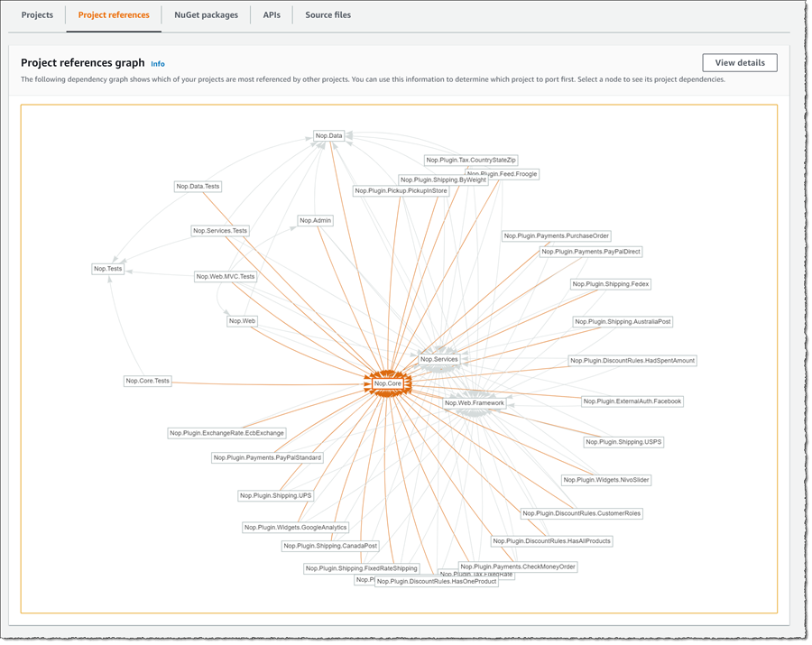Image resolution: width=812 pixels, height=645 pixels.
Task: Click the Nop.Tests node on the left
Action: tap(107, 267)
